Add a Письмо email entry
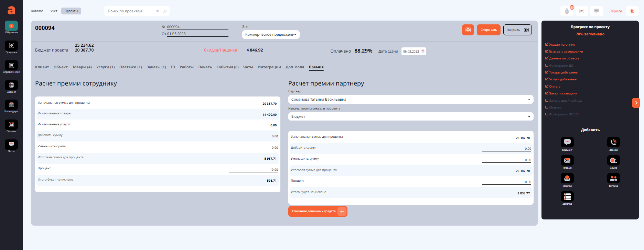Screen dimensions: 644x250 point(567,160)
